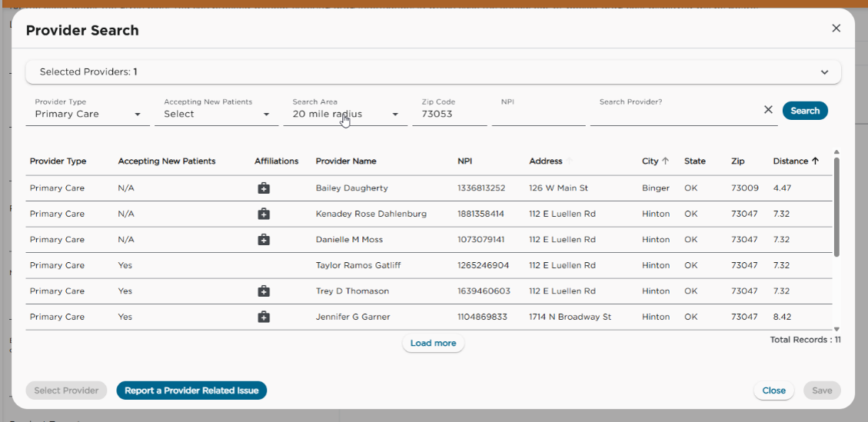Screen dimensions: 868x422
Task: Click the NPI input field
Action: pos(539,114)
